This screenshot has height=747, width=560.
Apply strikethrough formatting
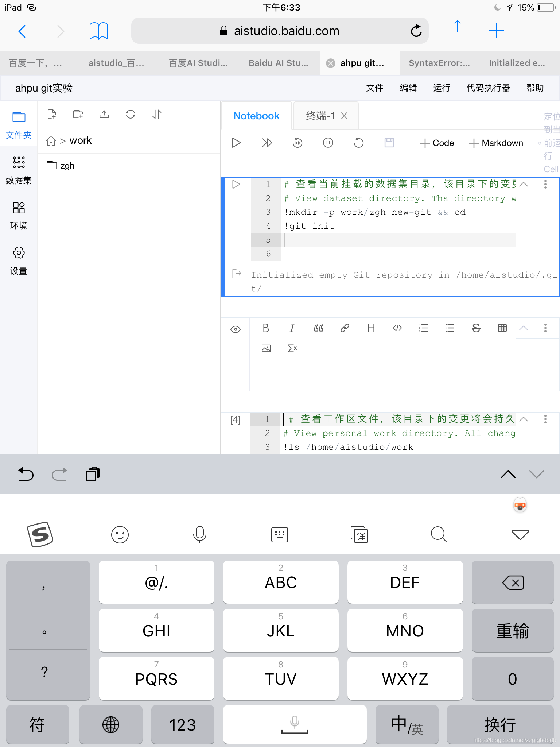tap(476, 328)
